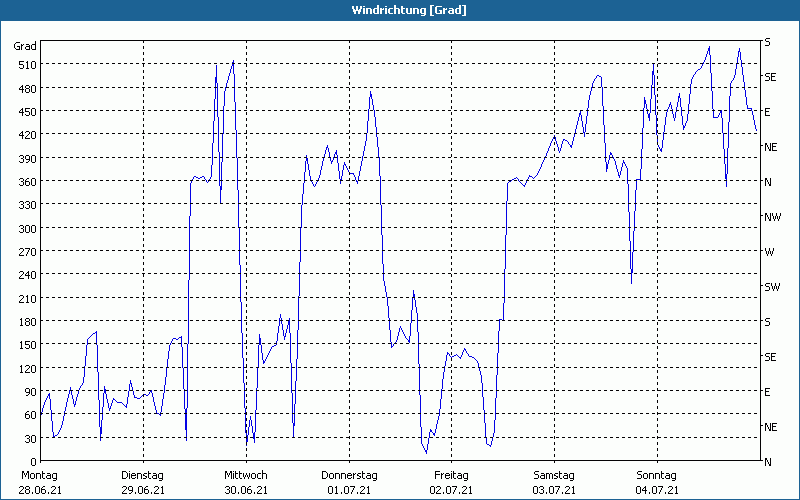800x500 pixels.
Task: Click the lower 'SE' compass label below 150 line
Action: (x=770, y=357)
